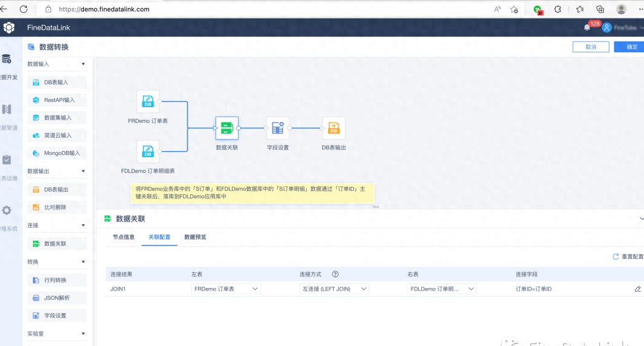Click the site lock icon in address bar
The width and height of the screenshot is (644, 346).
pos(49,9)
